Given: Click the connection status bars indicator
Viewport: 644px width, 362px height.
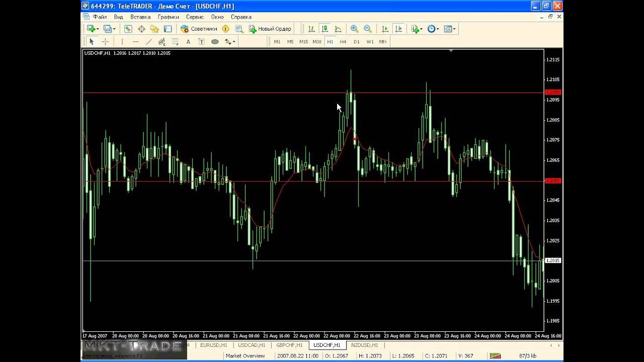Looking at the screenshot, I should (x=495, y=356).
